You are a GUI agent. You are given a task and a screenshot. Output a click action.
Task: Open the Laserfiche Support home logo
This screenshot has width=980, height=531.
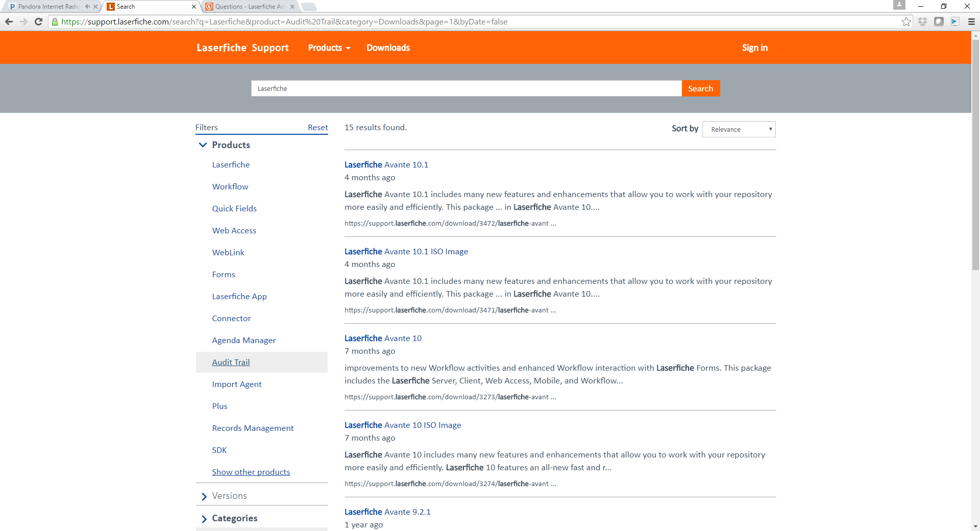(242, 47)
